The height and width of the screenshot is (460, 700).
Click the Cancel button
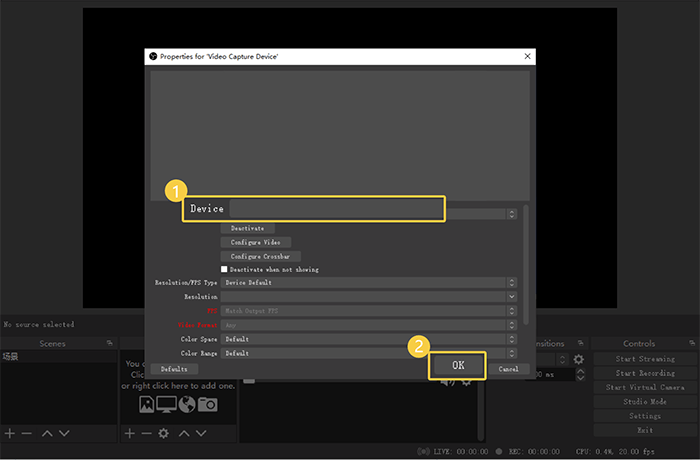coord(508,369)
